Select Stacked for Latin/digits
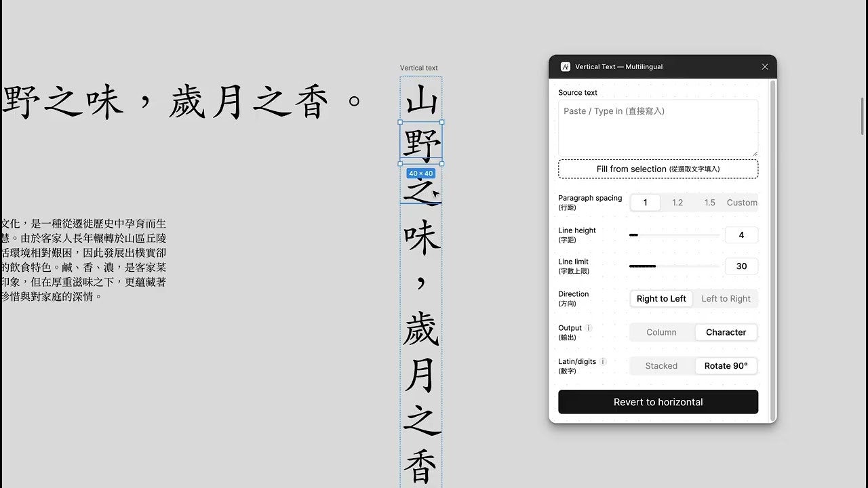Viewport: 868px width, 488px height. [660, 365]
